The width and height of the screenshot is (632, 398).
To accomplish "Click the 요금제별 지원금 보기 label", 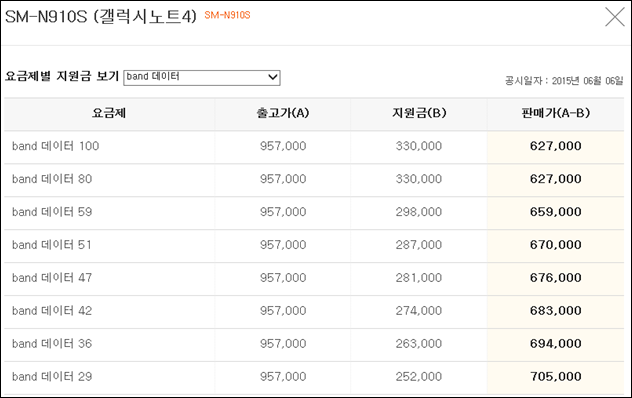I will point(62,76).
